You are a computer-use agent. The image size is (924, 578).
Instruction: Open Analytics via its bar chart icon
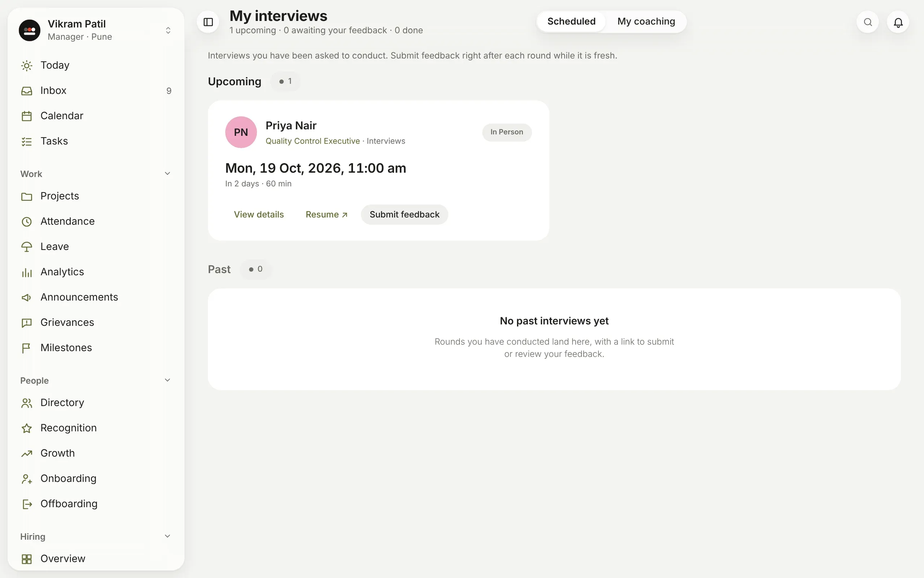(27, 272)
